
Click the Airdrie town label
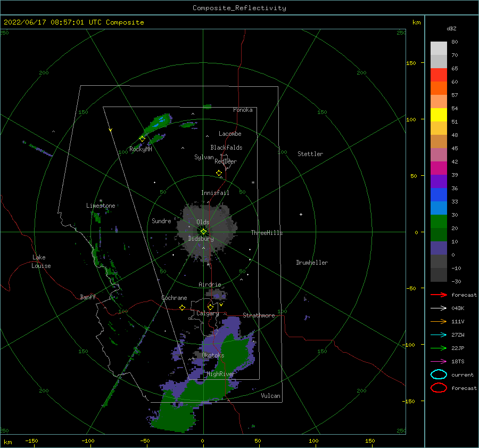click(x=210, y=284)
